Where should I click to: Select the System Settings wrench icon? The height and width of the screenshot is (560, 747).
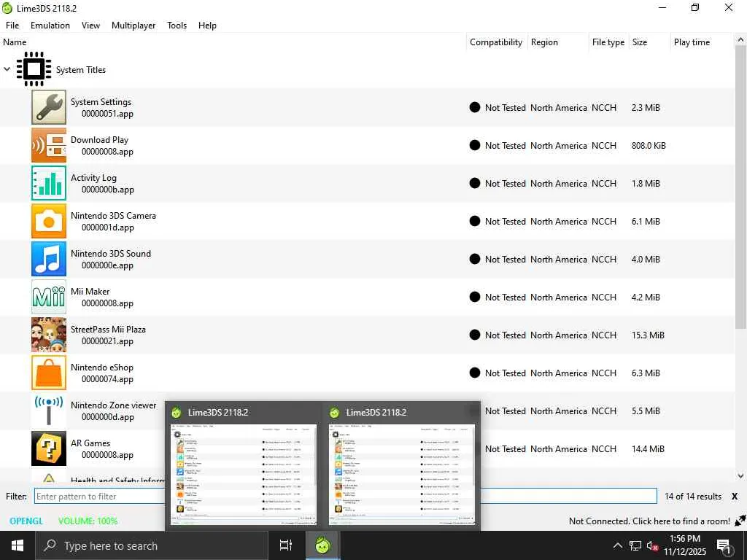tap(49, 107)
